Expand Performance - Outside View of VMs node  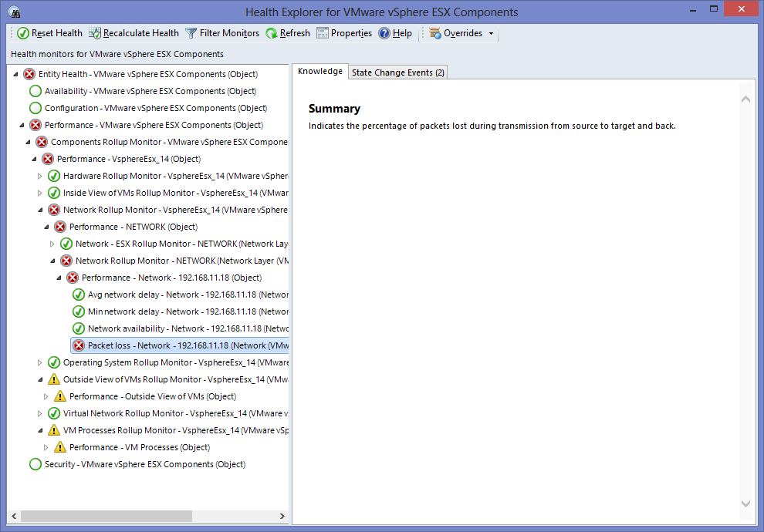click(46, 397)
